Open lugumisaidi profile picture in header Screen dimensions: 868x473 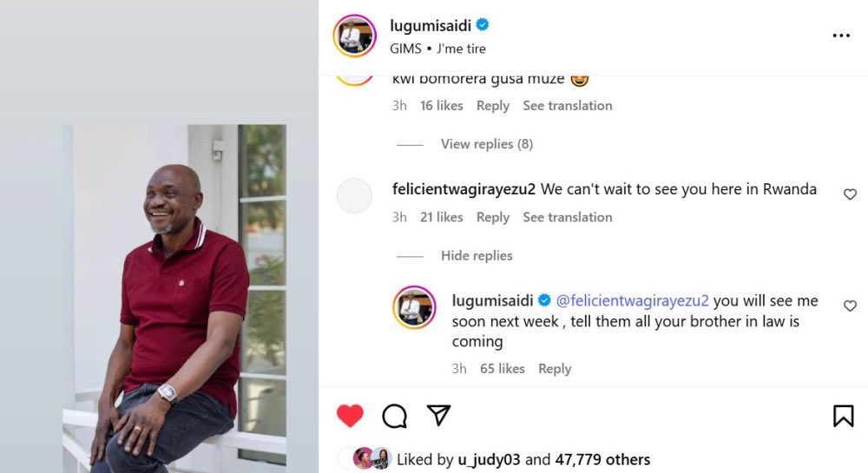354,36
